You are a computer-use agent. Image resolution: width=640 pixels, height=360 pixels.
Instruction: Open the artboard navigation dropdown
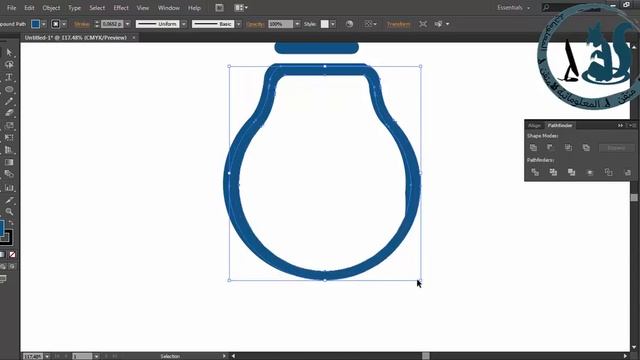point(96,356)
